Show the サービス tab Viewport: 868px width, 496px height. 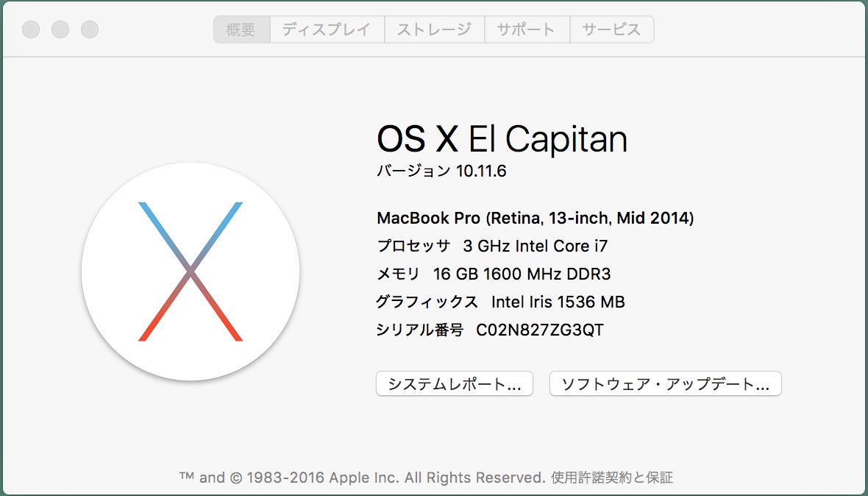[x=612, y=29]
